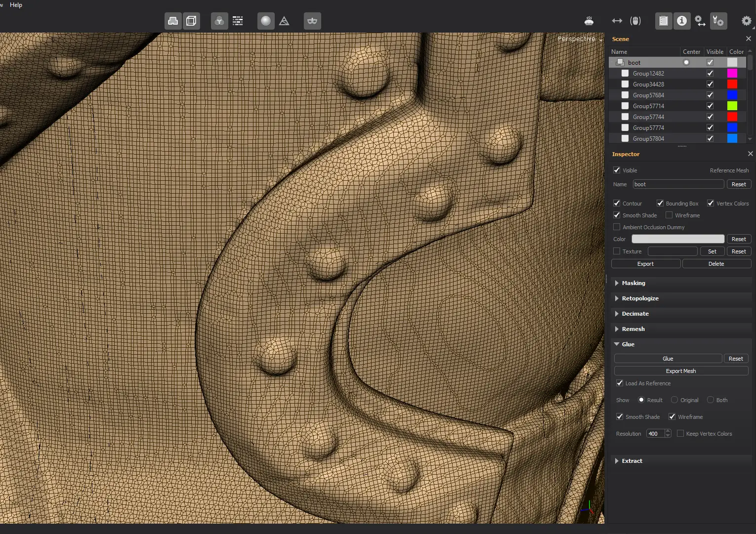
Task: Click the Name input field containing boot
Action: point(678,184)
